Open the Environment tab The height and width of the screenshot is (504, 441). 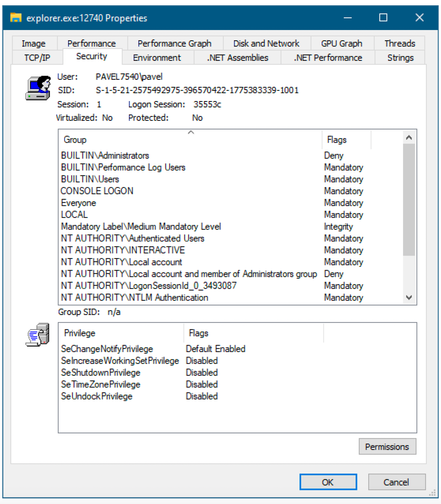point(157,58)
